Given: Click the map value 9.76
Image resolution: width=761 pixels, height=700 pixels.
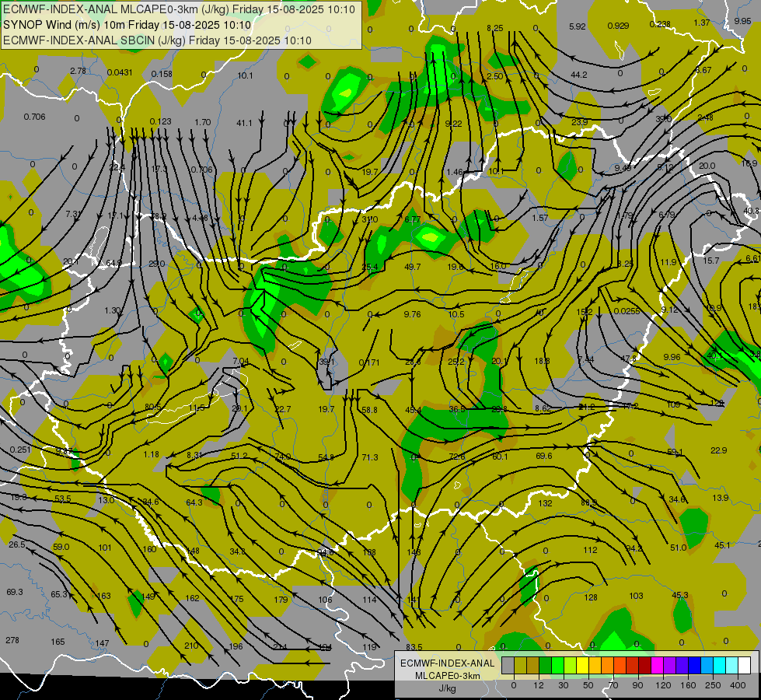Looking at the screenshot, I should [x=412, y=314].
